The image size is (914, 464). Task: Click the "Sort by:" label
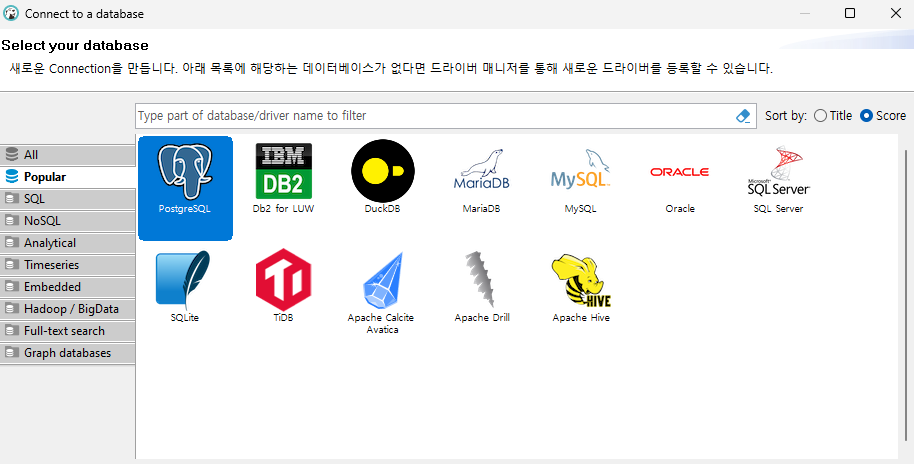(786, 115)
